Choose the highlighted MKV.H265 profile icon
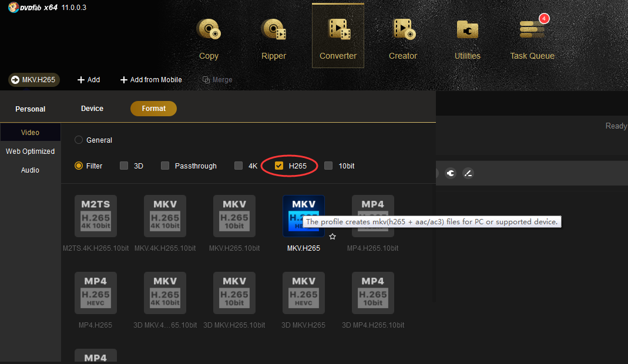 point(304,216)
